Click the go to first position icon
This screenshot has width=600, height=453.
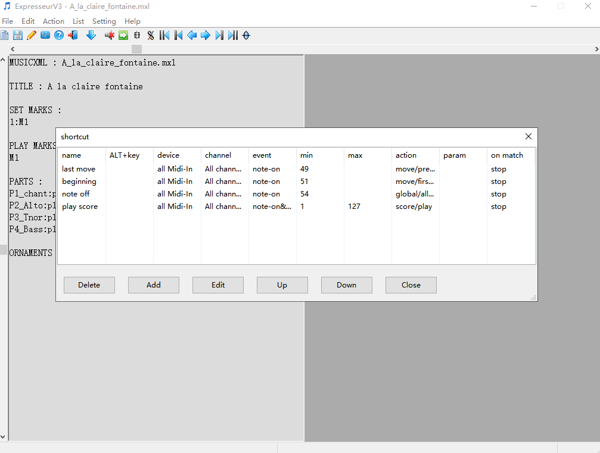(165, 35)
